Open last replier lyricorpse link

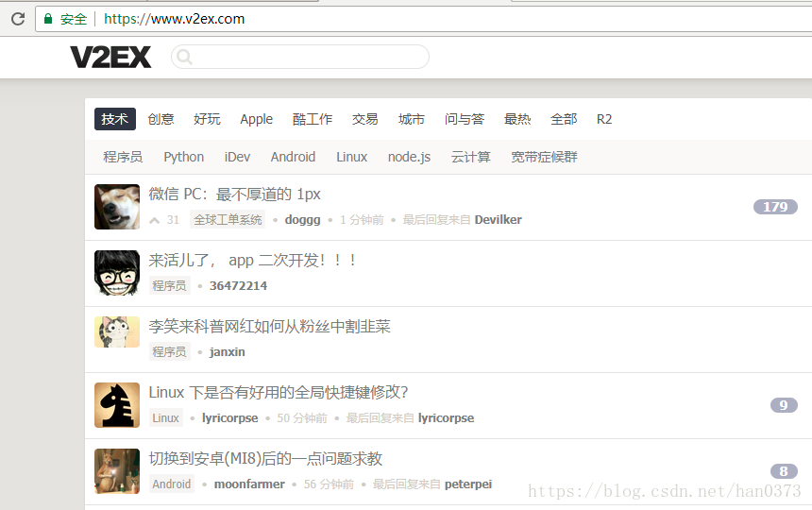[446, 417]
